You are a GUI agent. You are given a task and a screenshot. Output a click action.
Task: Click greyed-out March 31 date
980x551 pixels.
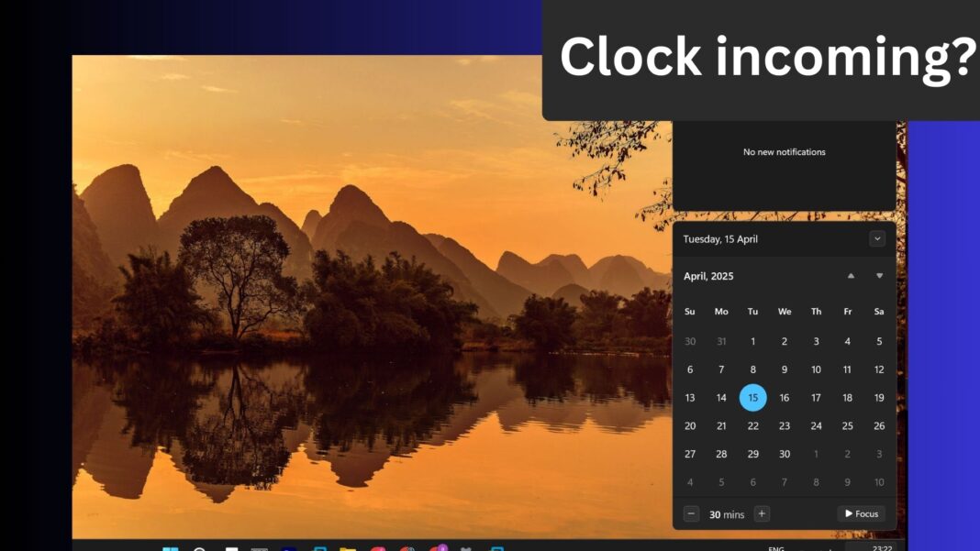point(721,342)
